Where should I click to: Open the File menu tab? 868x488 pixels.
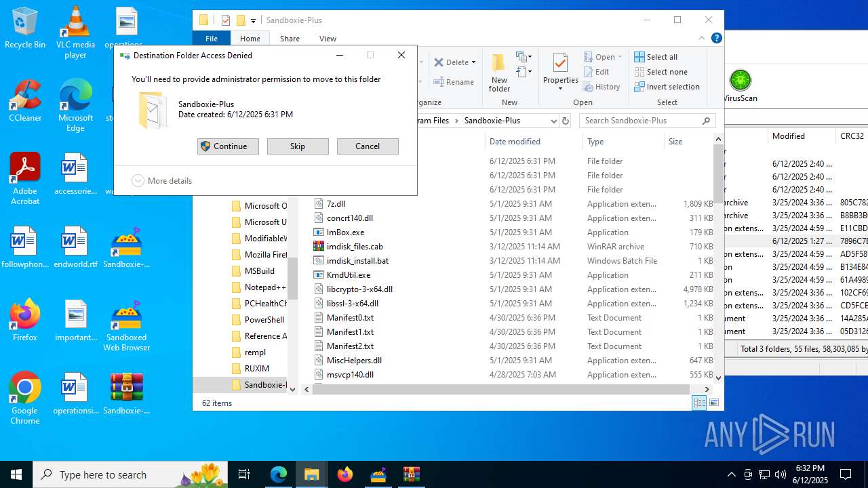(x=212, y=39)
